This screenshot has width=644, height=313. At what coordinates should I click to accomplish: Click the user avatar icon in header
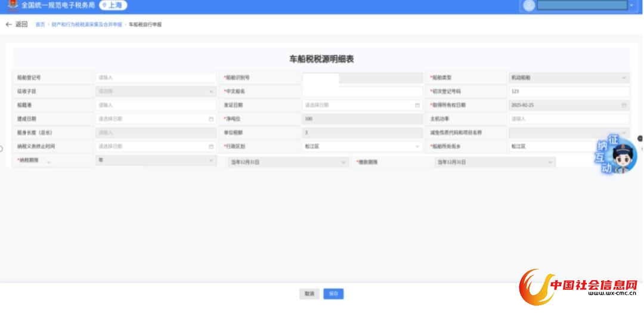point(528,5)
